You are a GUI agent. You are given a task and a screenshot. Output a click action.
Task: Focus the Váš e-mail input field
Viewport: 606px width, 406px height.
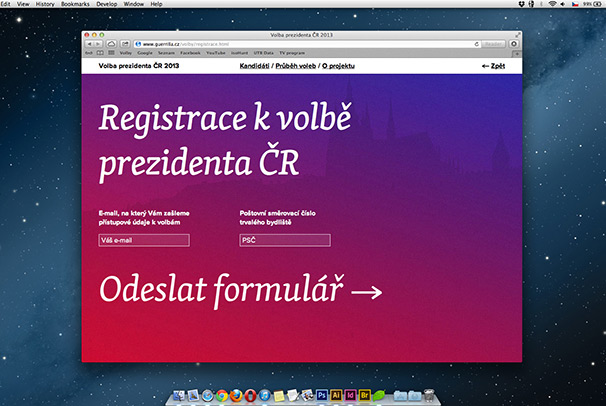pos(143,240)
